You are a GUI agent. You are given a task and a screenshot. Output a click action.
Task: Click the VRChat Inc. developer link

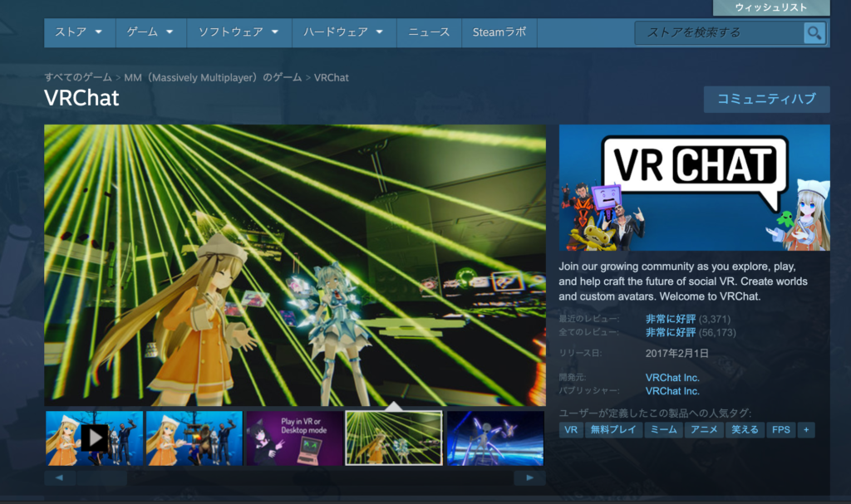click(x=672, y=377)
